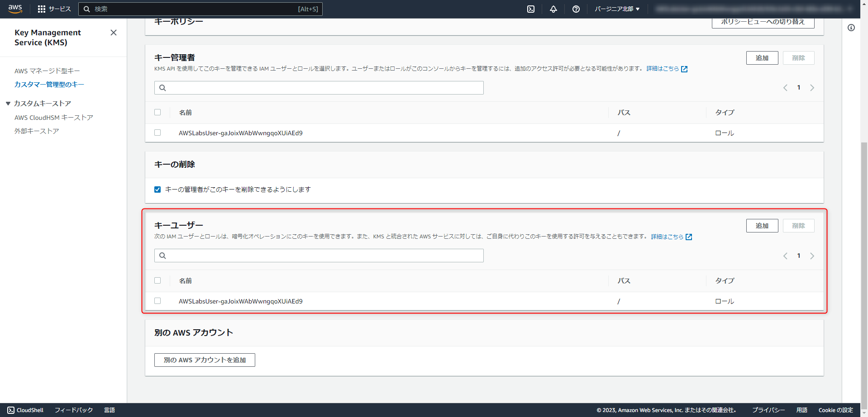Click the magnifier icon in キー管理者 search box
Screen dimensions: 868x417
click(x=162, y=87)
